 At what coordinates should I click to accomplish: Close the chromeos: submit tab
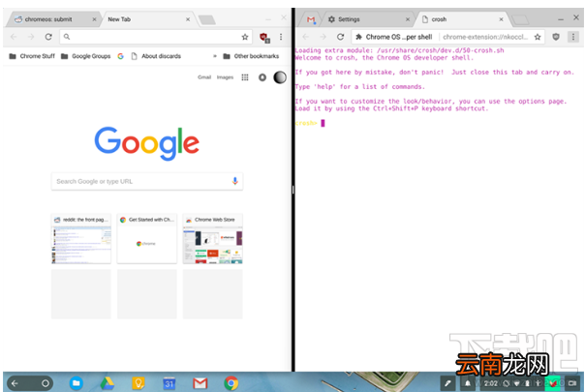[x=94, y=19]
